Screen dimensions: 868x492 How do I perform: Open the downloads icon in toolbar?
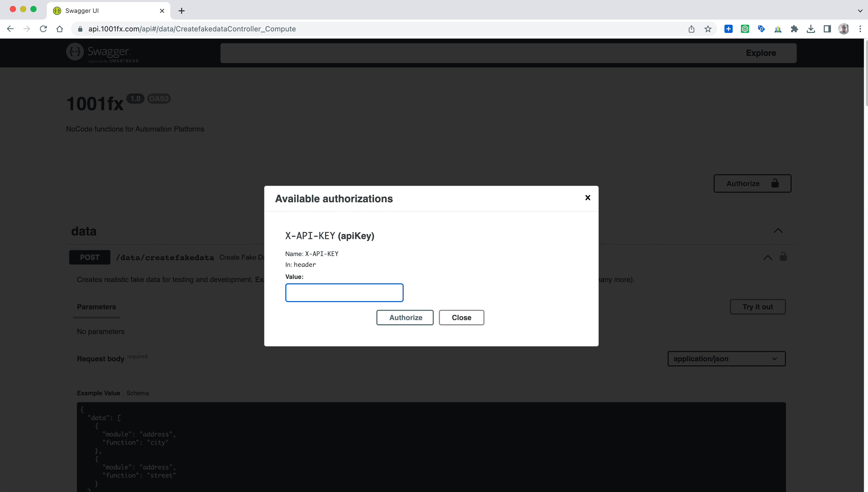tap(811, 29)
